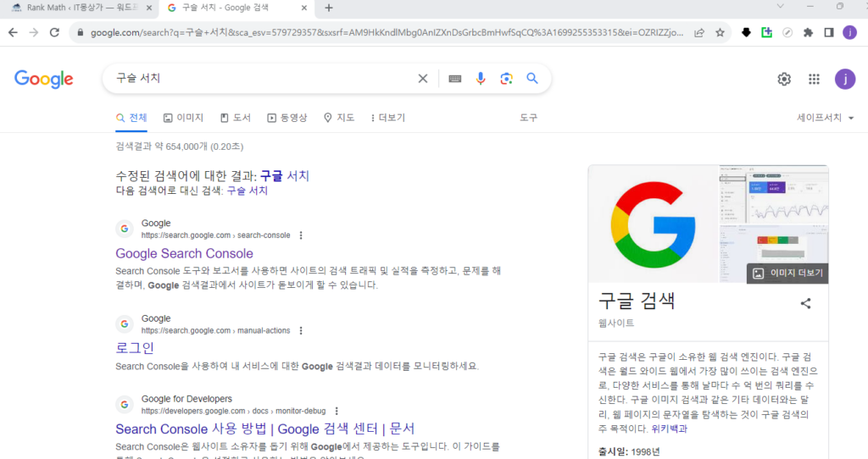The width and height of the screenshot is (868, 459).
Task: Click the magnifier search button
Action: (532, 79)
